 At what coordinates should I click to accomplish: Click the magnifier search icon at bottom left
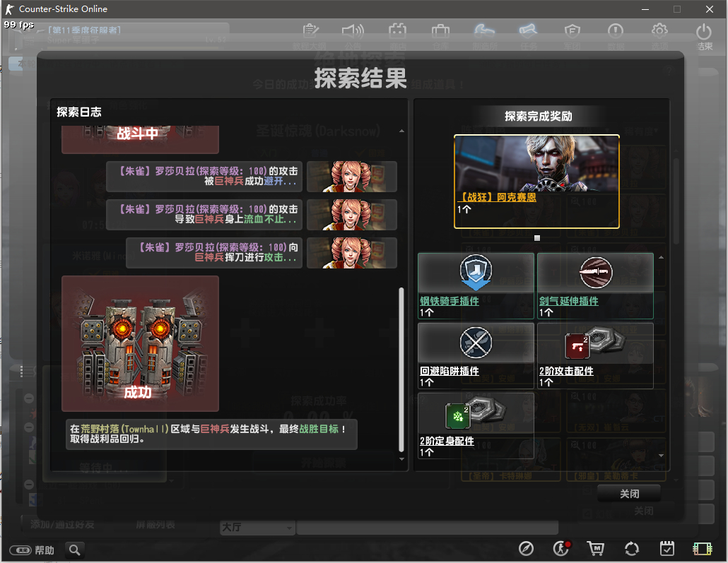tap(74, 550)
